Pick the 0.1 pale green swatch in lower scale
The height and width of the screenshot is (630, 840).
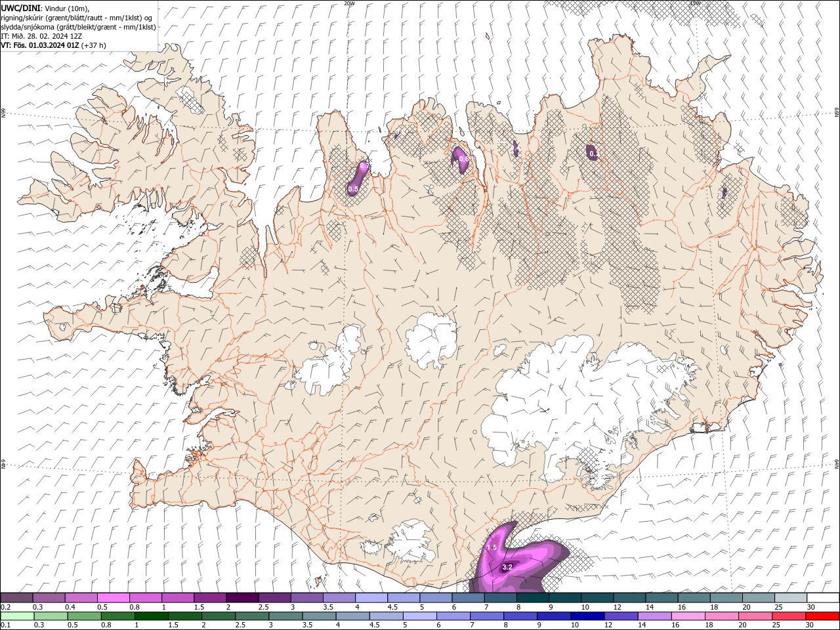click(17, 616)
